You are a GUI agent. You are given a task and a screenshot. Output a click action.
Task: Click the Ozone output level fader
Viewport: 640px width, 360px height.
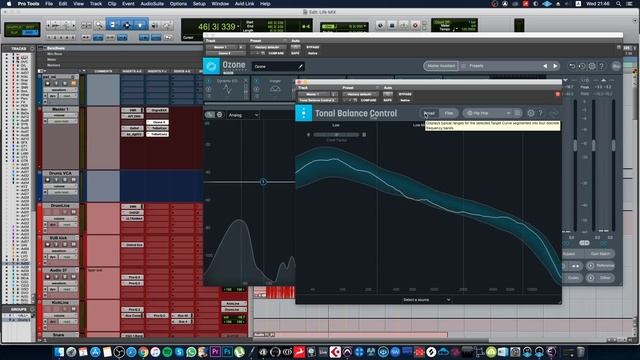point(613,145)
